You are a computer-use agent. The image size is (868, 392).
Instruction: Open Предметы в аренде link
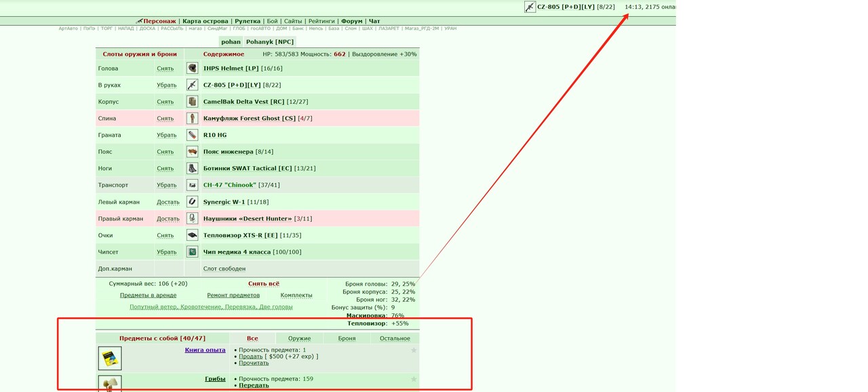[x=148, y=295]
